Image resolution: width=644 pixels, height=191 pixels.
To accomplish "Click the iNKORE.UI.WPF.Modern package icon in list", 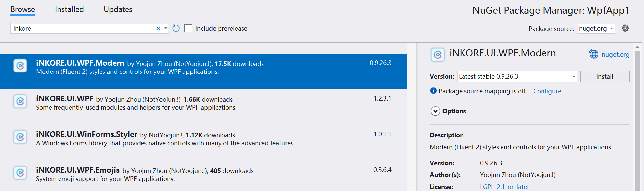I will click(20, 66).
